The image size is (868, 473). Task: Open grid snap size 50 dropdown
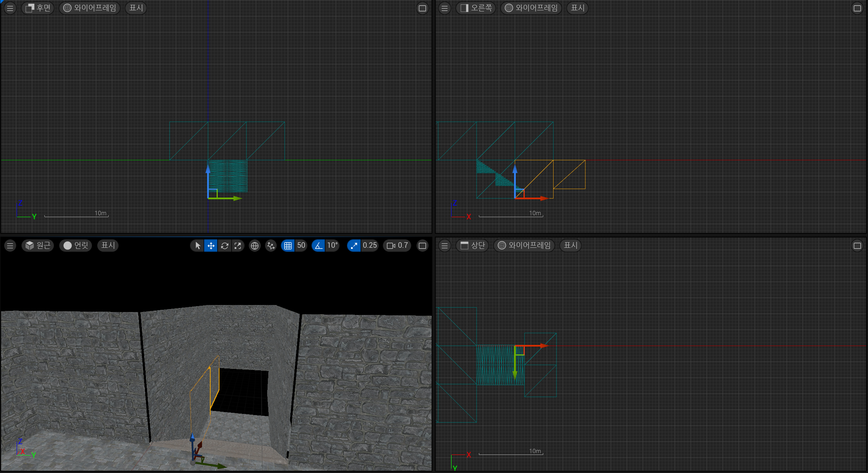pyautogui.click(x=301, y=246)
